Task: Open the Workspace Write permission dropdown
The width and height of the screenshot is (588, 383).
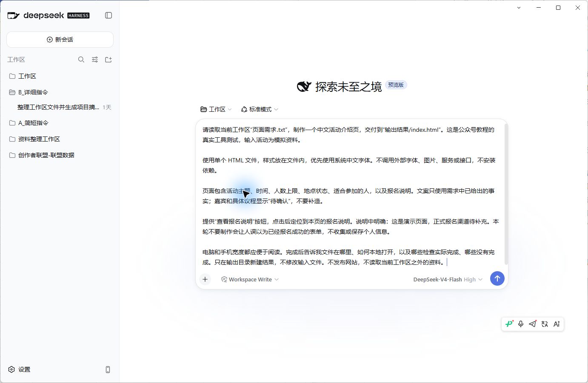Action: pos(250,279)
